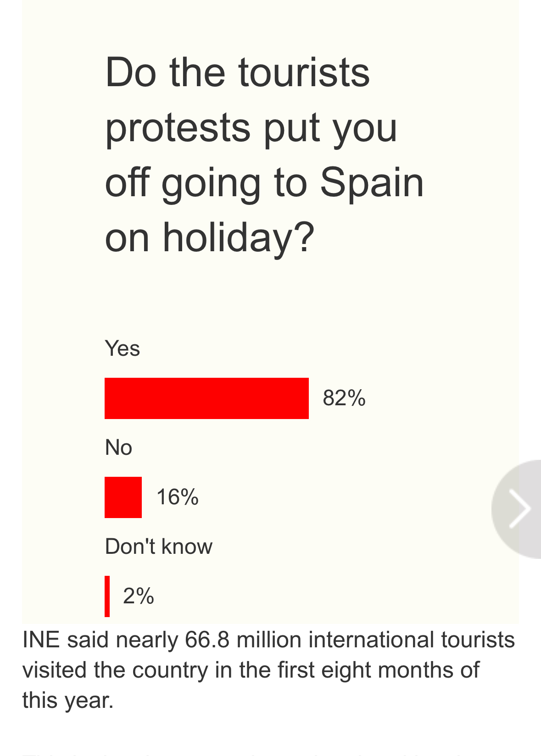This screenshot has width=541, height=756.
Task: Click the words this year in the paragraph
Action: pyautogui.click(x=67, y=700)
